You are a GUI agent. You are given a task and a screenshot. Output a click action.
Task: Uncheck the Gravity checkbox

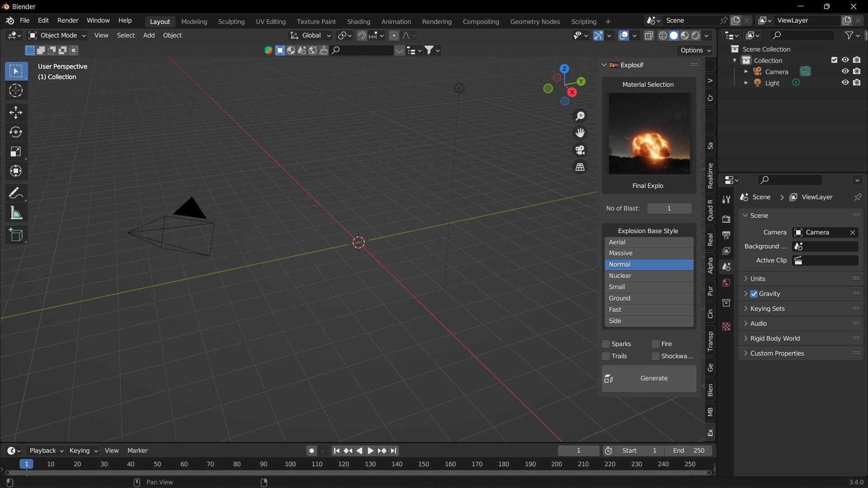[754, 294]
